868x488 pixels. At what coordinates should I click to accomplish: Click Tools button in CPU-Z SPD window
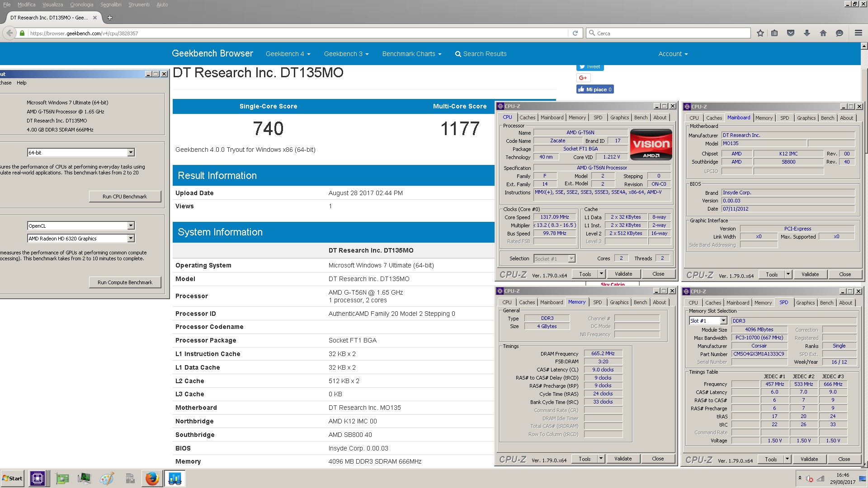pos(771,459)
